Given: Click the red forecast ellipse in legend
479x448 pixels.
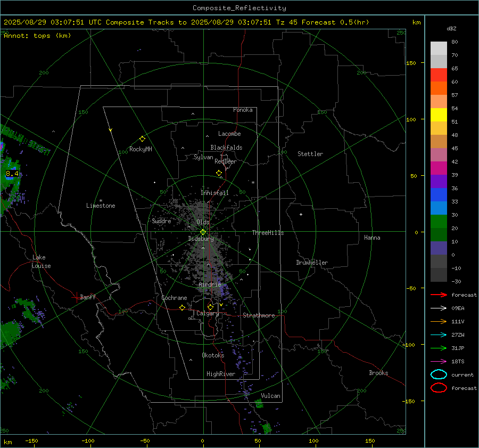Looking at the screenshot, I should pyautogui.click(x=439, y=388).
